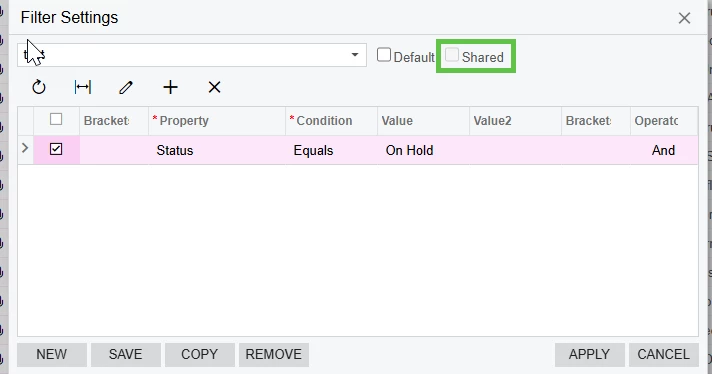Click the Value column header
The width and height of the screenshot is (712, 374).
tap(424, 121)
